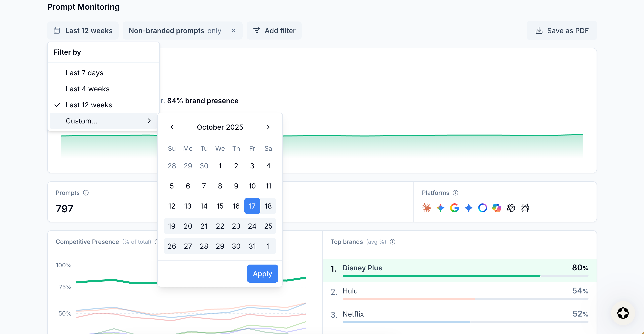Click the Perplexity platform icon

click(525, 208)
